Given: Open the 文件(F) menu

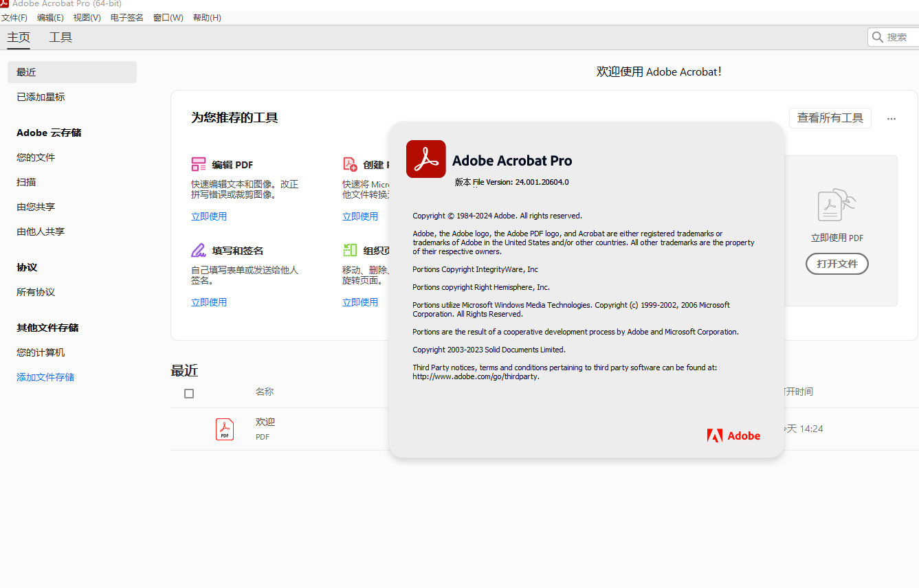Looking at the screenshot, I should 14,17.
